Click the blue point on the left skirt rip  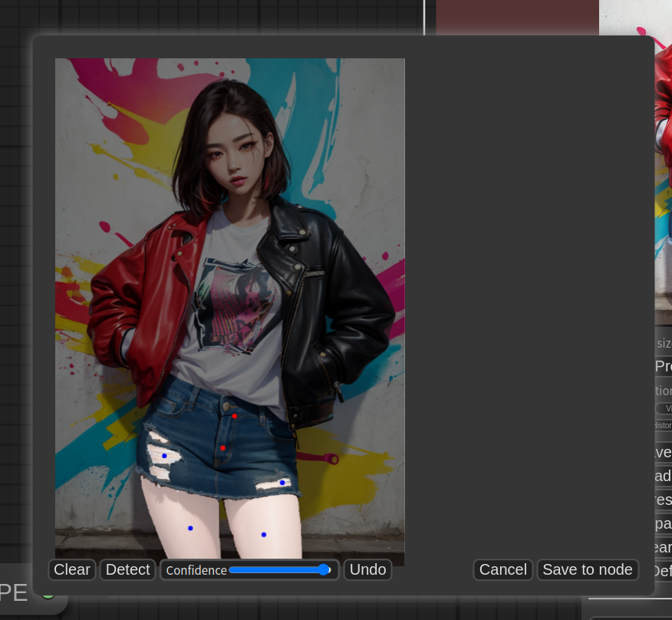point(164,456)
